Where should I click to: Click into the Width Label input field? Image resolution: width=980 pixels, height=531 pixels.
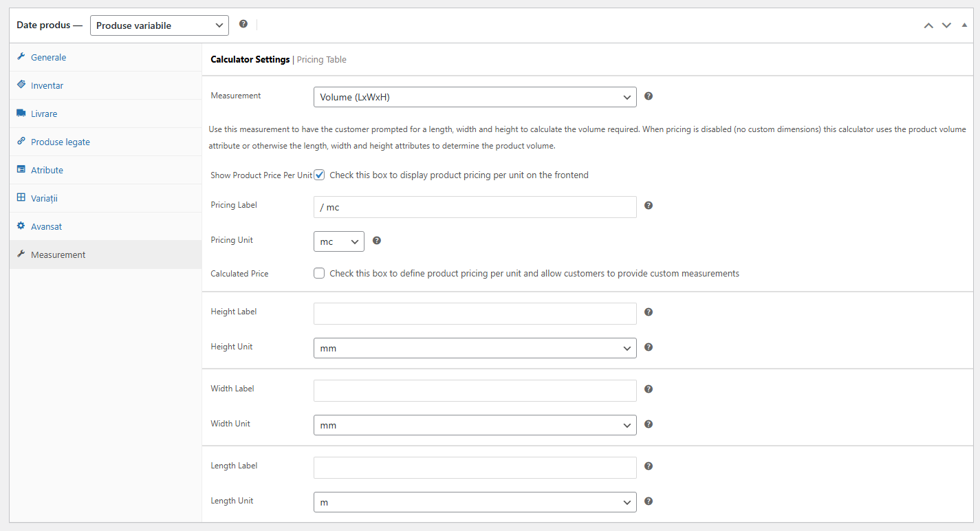click(475, 391)
